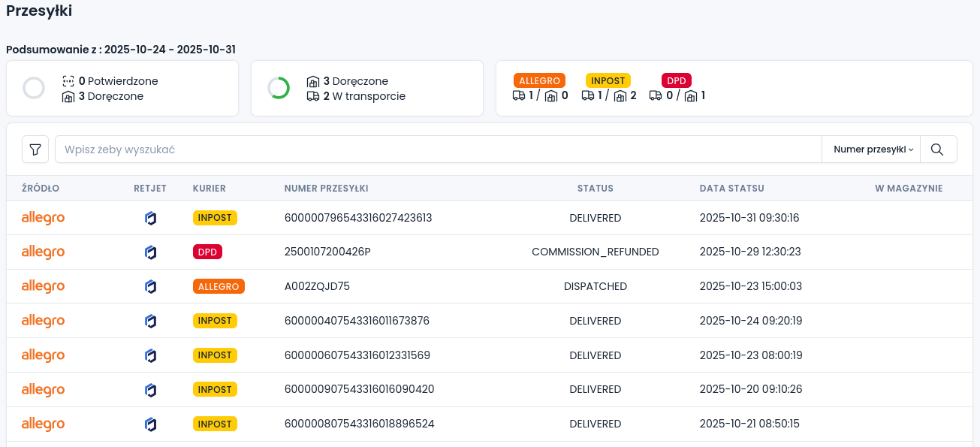Viewport: 980px width, 447px height.
Task: Click the magnifying glass search button
Action: [x=937, y=150]
